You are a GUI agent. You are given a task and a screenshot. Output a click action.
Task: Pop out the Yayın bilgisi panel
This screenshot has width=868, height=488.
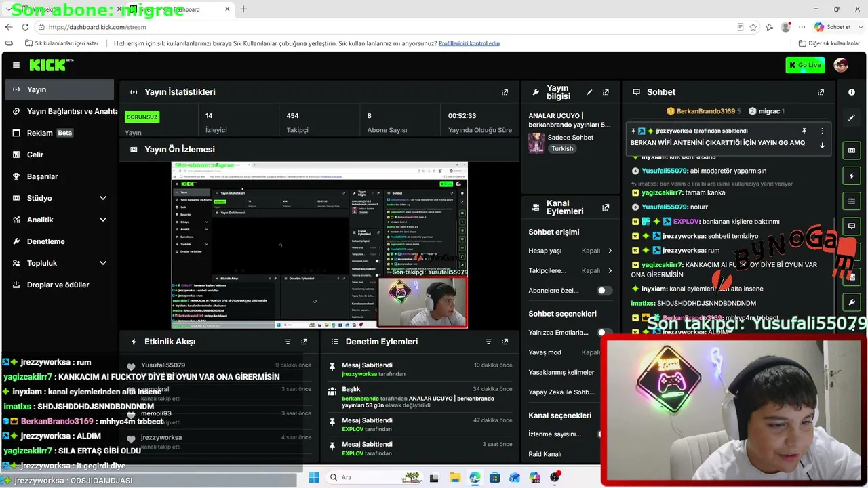(x=606, y=92)
